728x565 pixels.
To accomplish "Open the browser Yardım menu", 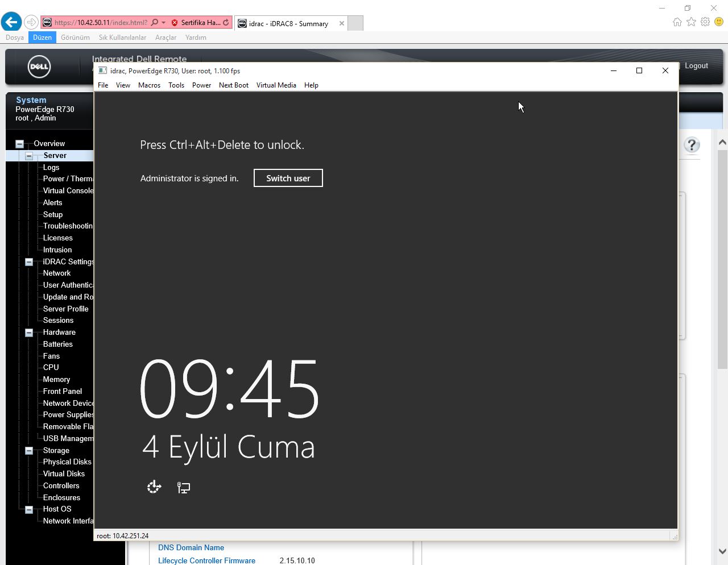I will tap(196, 38).
